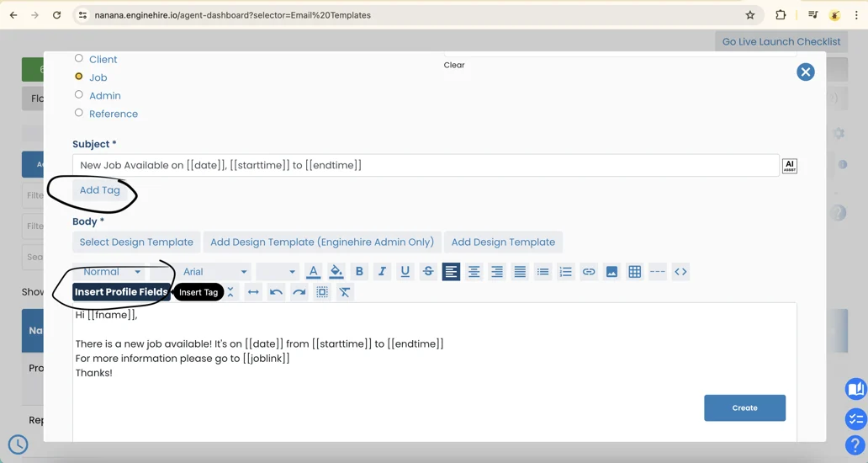This screenshot has width=868, height=463.
Task: Open the browser extensions puzzle icon
Action: [781, 15]
